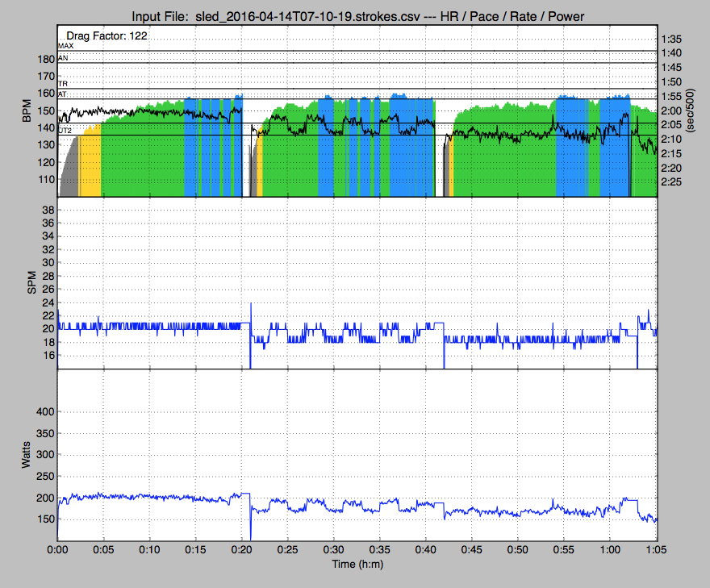Click the 0:30 time tick label

(334, 548)
